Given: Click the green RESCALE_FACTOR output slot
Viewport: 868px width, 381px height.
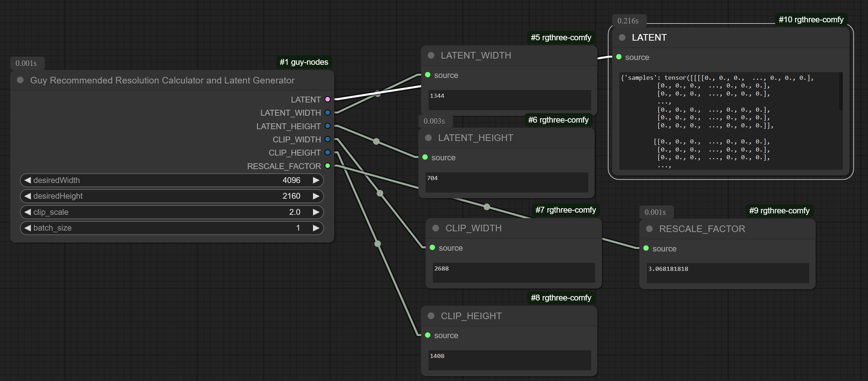Looking at the screenshot, I should pos(328,166).
